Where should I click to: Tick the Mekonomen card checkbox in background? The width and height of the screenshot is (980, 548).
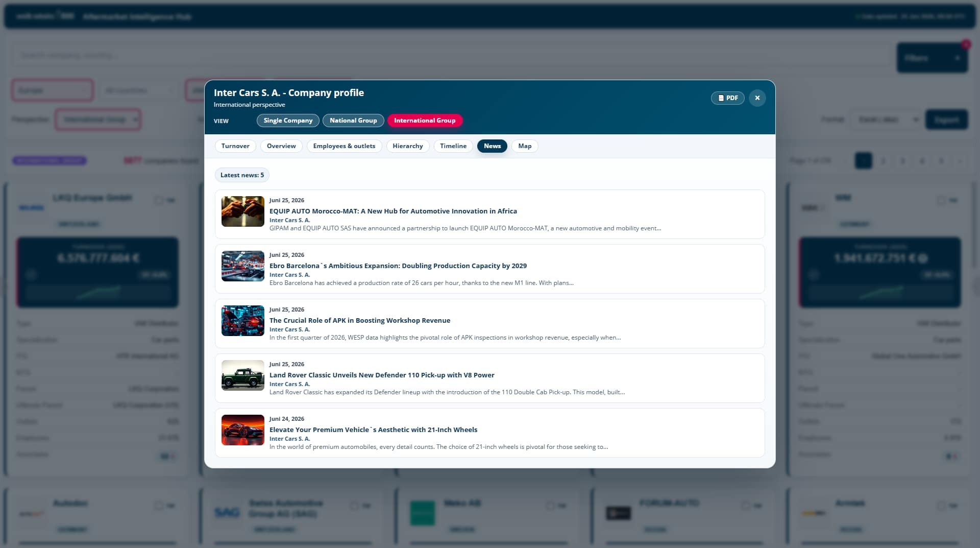point(550,506)
